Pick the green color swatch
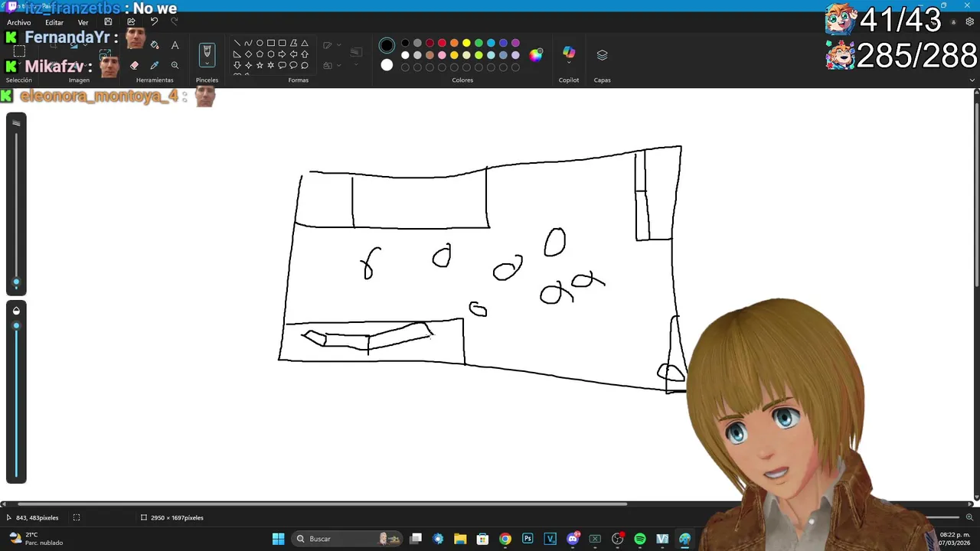Image resolution: width=980 pixels, height=551 pixels. (x=479, y=43)
